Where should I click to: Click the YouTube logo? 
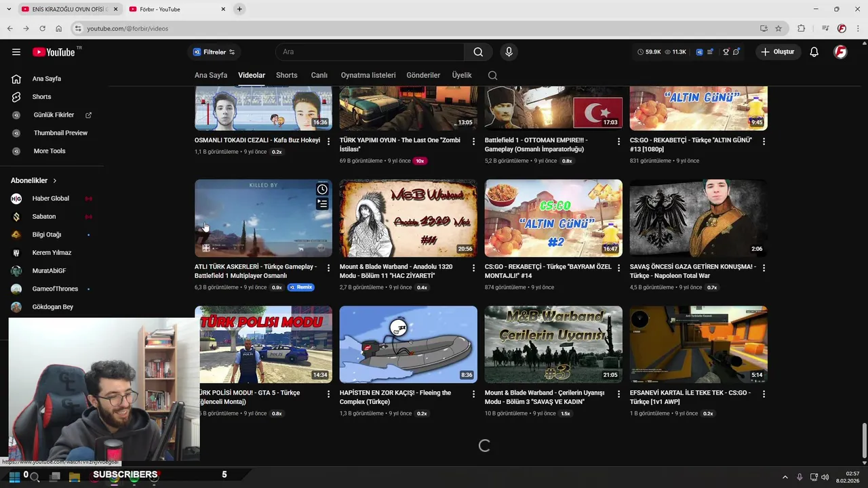[x=54, y=52]
